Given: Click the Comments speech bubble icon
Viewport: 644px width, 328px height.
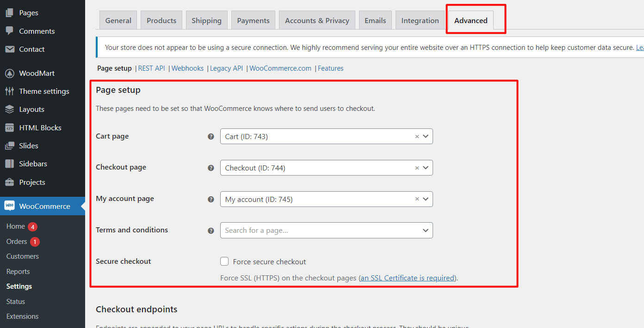Looking at the screenshot, I should (10, 31).
